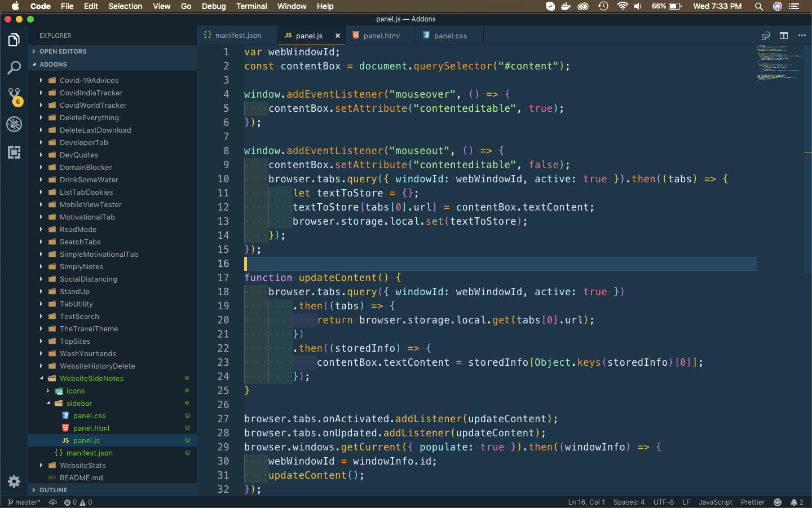Open macOS Spotlight search
The width and height of the screenshot is (812, 508).
759,6
